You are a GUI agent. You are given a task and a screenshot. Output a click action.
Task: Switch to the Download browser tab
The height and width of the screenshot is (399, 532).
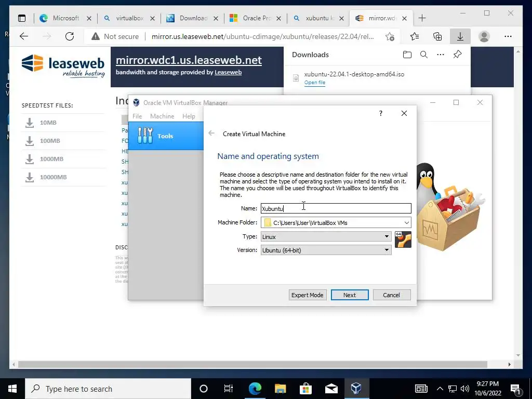193,18
